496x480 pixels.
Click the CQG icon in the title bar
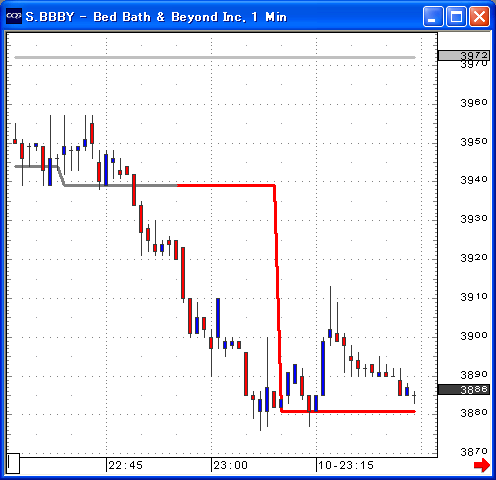point(14,16)
